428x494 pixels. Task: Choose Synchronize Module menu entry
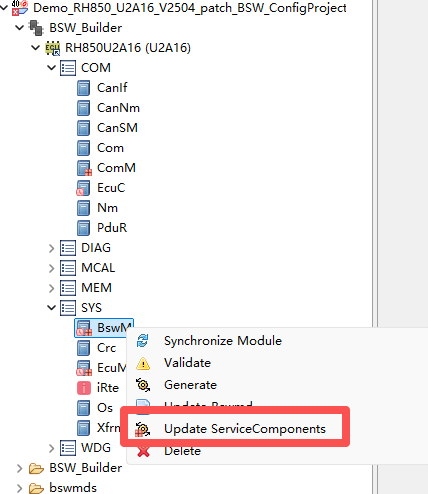(223, 341)
